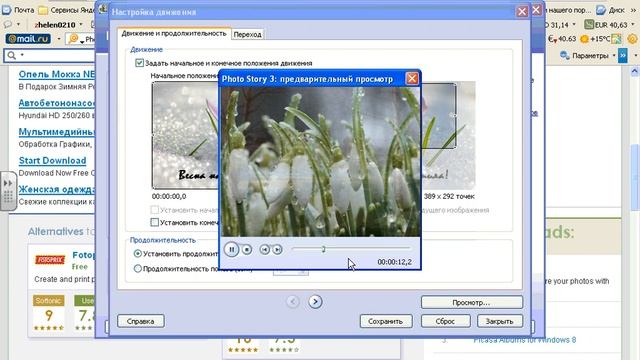Switch to the Переход tab
Image resolution: width=640 pixels, height=360 pixels.
coord(247,35)
